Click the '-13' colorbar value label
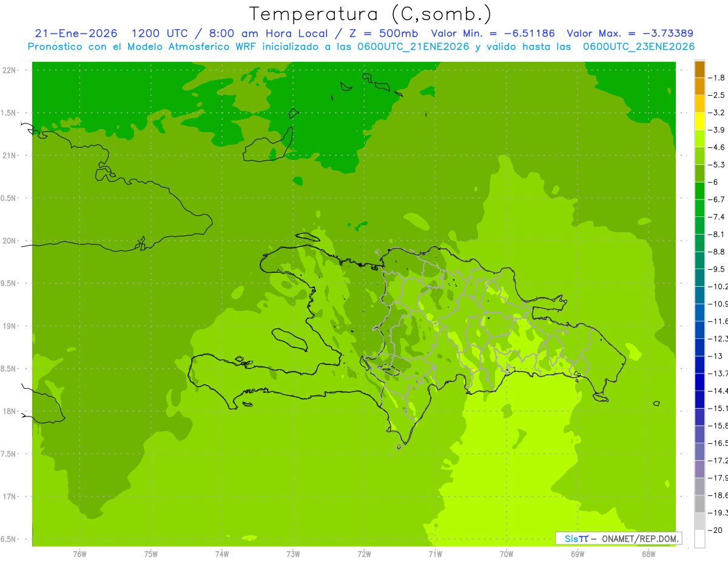Image resolution: width=728 pixels, height=562 pixels. pyautogui.click(x=715, y=356)
